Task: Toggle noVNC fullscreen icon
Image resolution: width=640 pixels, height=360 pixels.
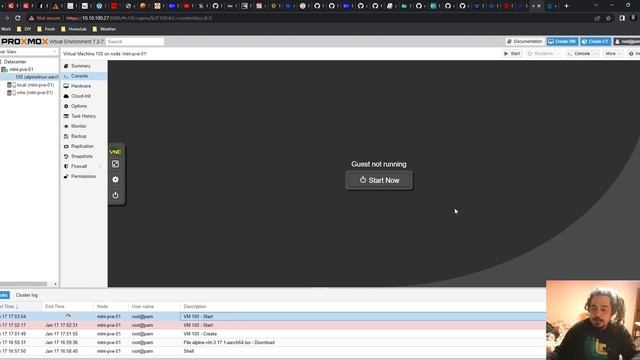Action: 116,164
